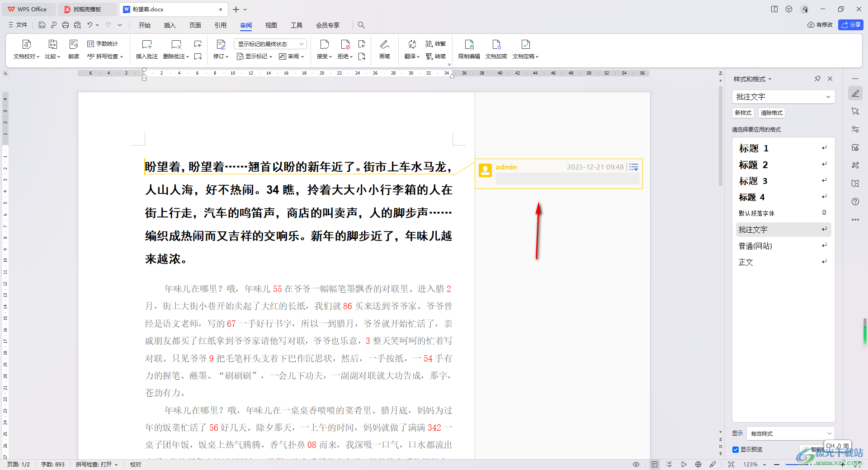Open a new document tab with plus
The width and height of the screenshot is (868, 470).
pyautogui.click(x=236, y=9)
